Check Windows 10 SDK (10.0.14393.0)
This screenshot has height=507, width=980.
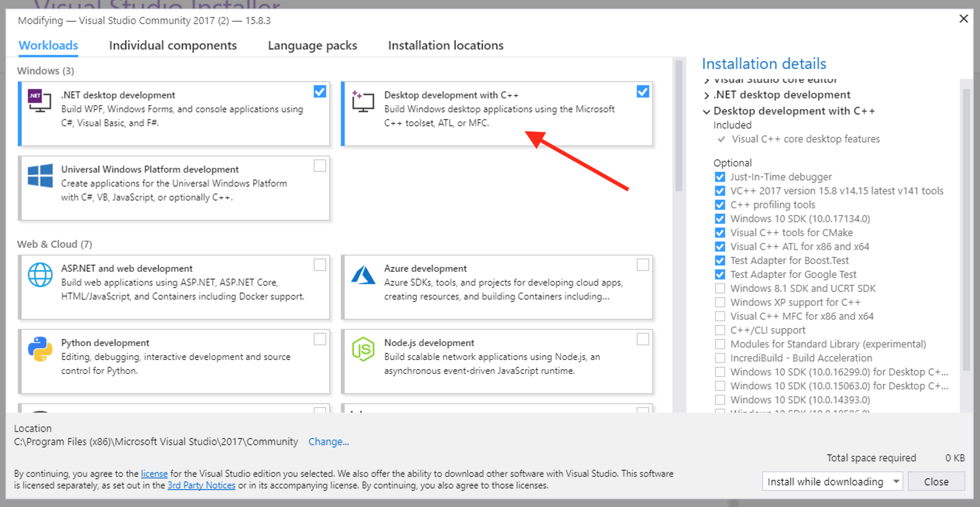coord(720,400)
